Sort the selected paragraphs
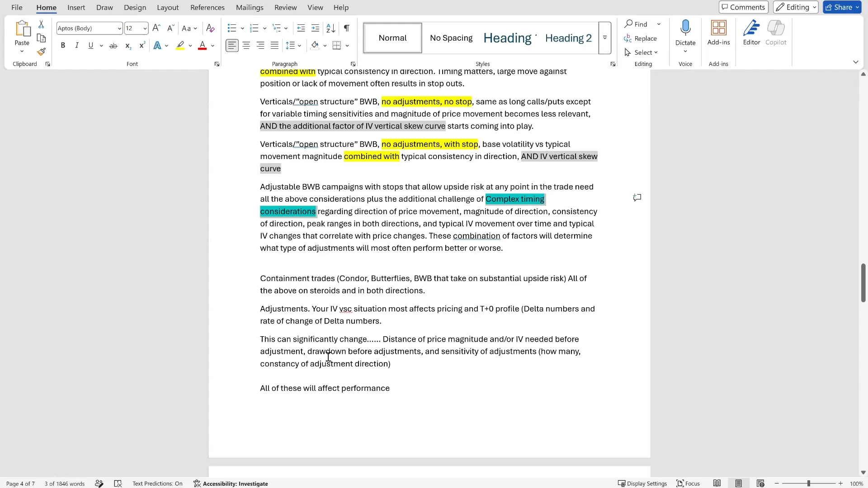 click(x=331, y=28)
